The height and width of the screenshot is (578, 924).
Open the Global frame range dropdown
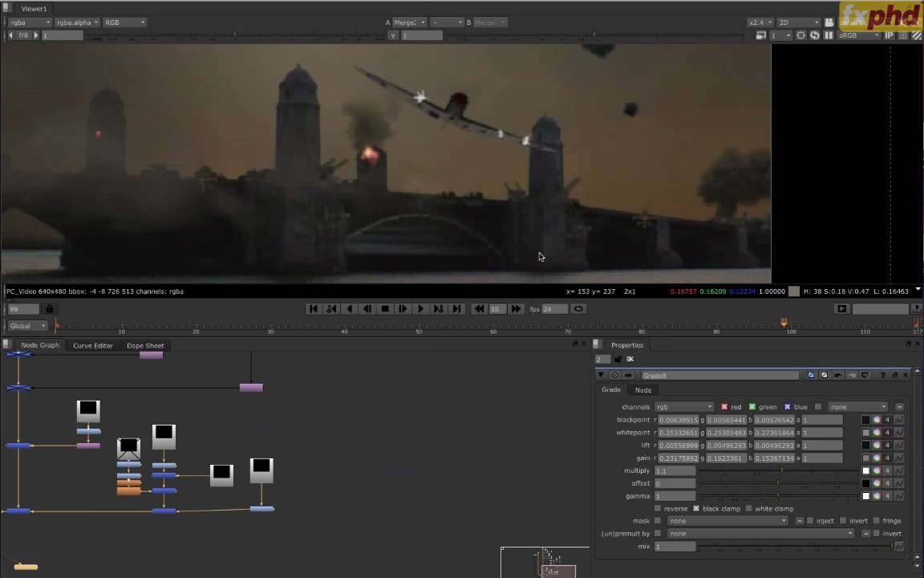coord(27,326)
